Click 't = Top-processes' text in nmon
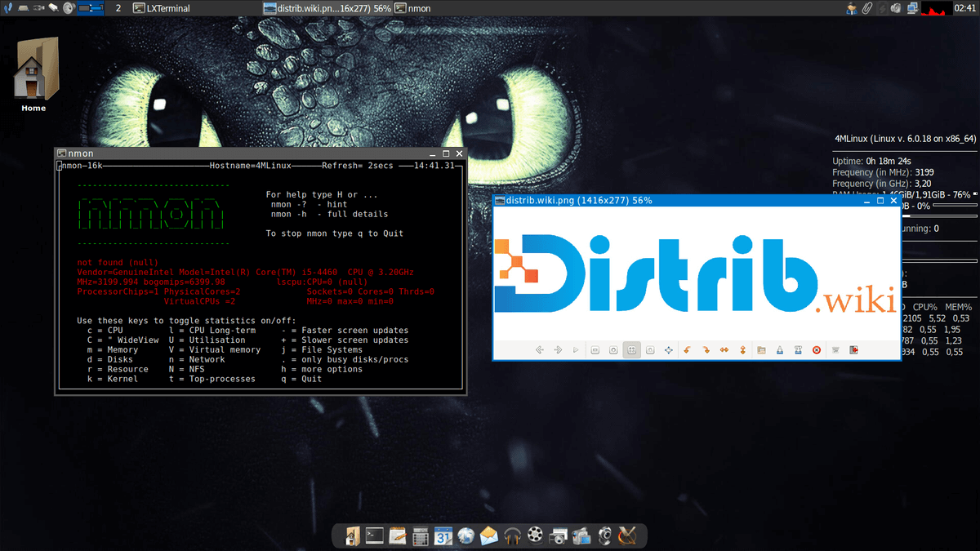 tap(212, 380)
